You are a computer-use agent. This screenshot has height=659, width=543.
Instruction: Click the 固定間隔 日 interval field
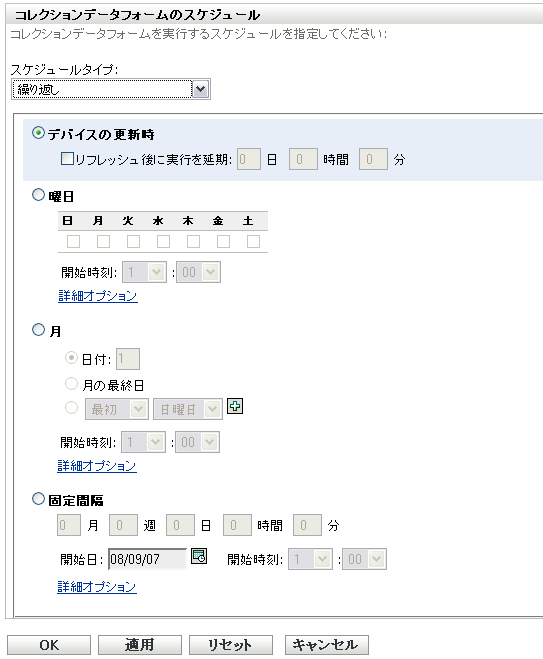coord(180,525)
